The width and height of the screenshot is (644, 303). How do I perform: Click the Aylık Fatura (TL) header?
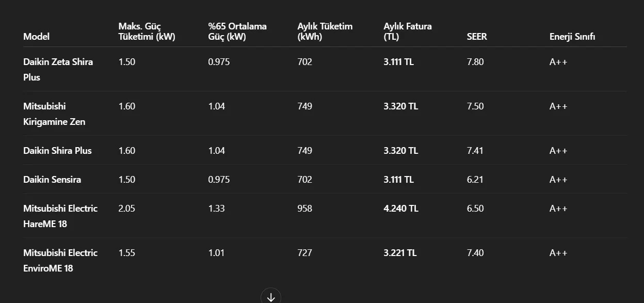tap(408, 31)
